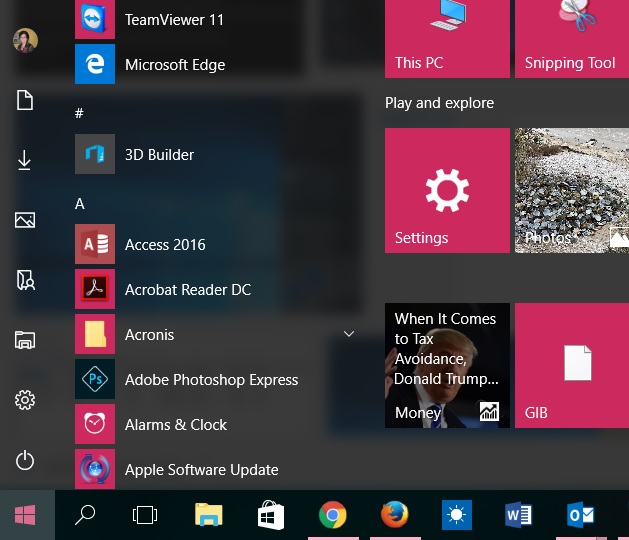The height and width of the screenshot is (540, 629).
Task: Open Apple Software Update
Action: 201,470
